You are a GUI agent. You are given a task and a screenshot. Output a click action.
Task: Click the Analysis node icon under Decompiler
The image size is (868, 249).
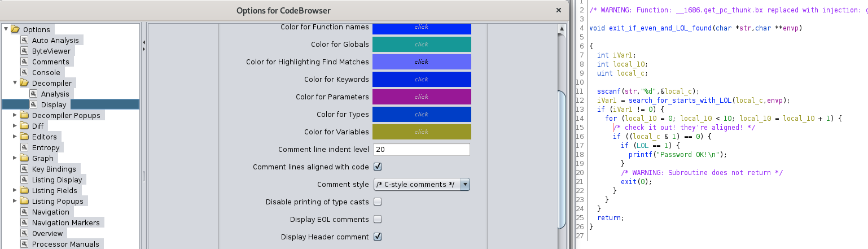[33, 94]
